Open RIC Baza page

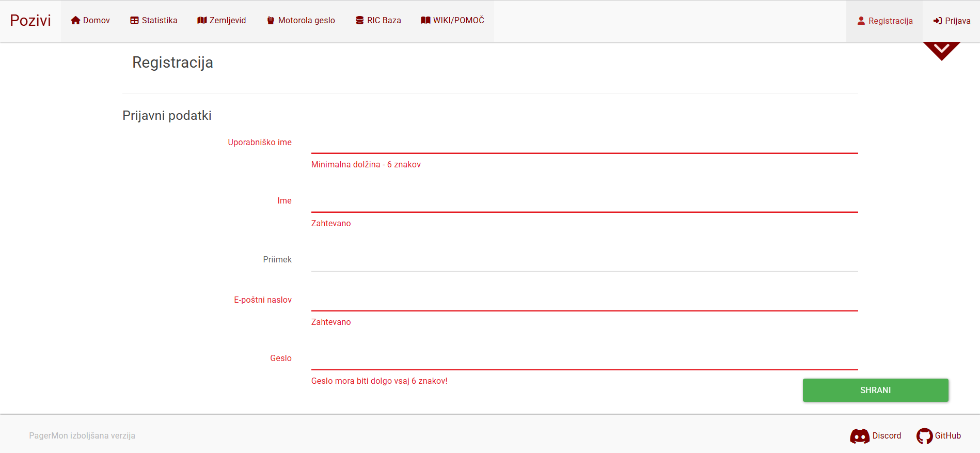[x=378, y=21]
